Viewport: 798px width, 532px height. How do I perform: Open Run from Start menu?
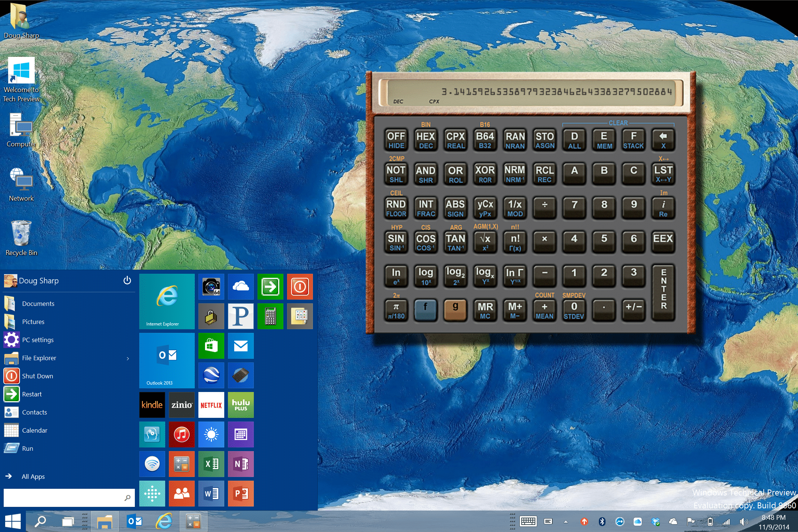pyautogui.click(x=69, y=449)
